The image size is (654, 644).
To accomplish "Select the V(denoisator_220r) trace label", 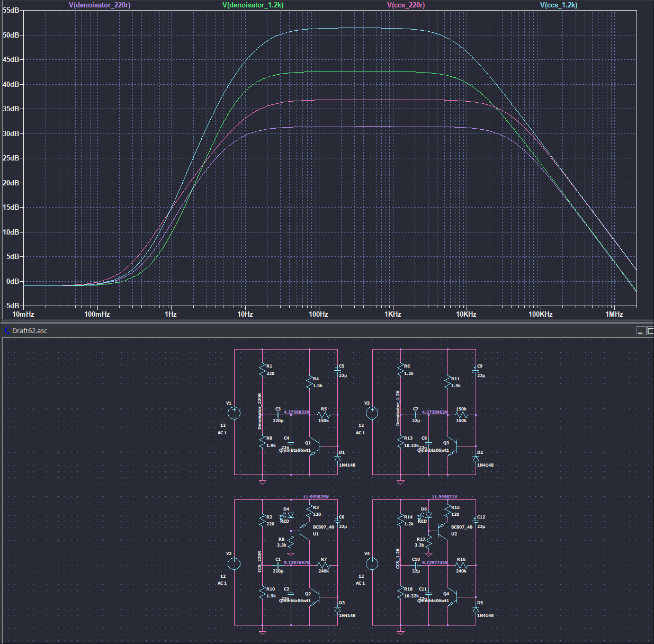I will click(x=100, y=5).
